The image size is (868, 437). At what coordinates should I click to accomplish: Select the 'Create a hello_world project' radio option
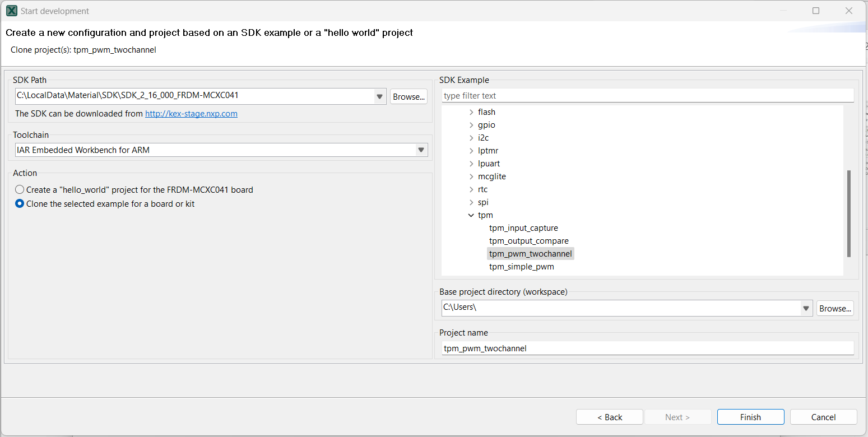[x=20, y=190]
